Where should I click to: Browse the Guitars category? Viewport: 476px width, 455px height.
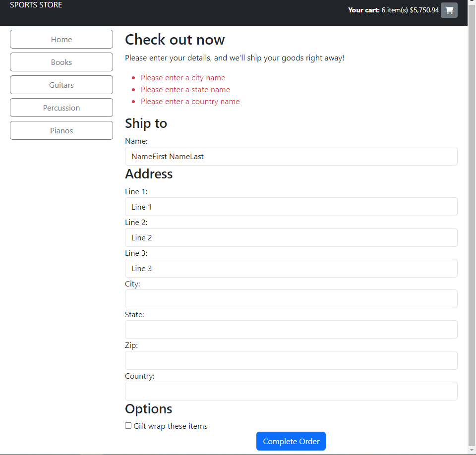pyautogui.click(x=61, y=85)
